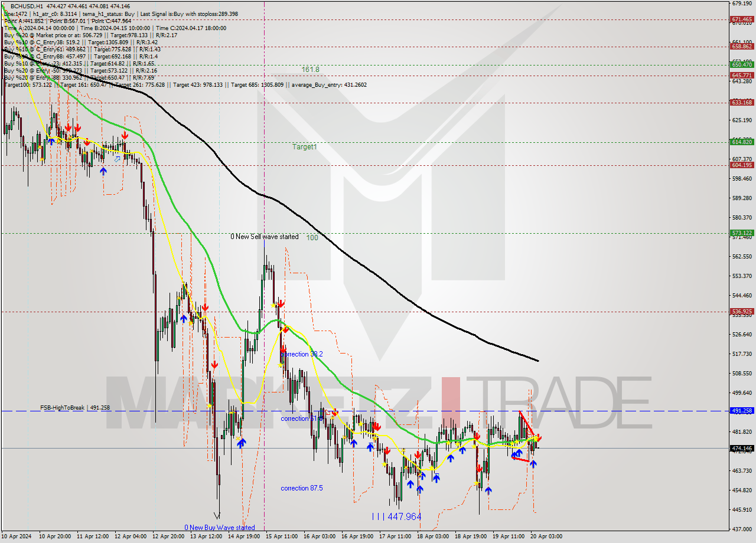Click the hollow blue arrow marker
This screenshot has height=543, width=756.
tap(117, 159)
